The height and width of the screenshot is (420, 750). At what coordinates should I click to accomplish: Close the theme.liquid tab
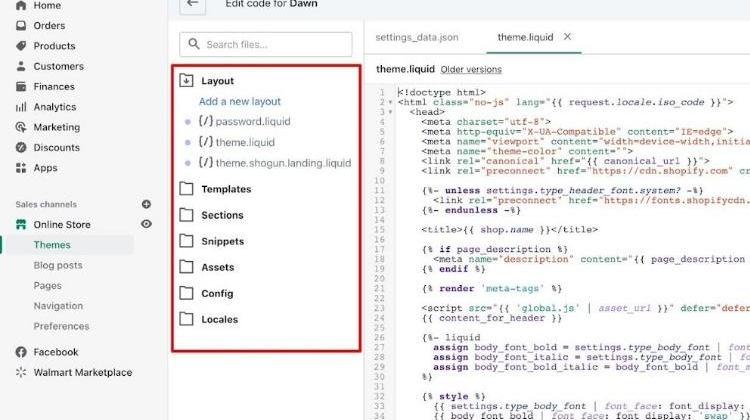click(567, 36)
